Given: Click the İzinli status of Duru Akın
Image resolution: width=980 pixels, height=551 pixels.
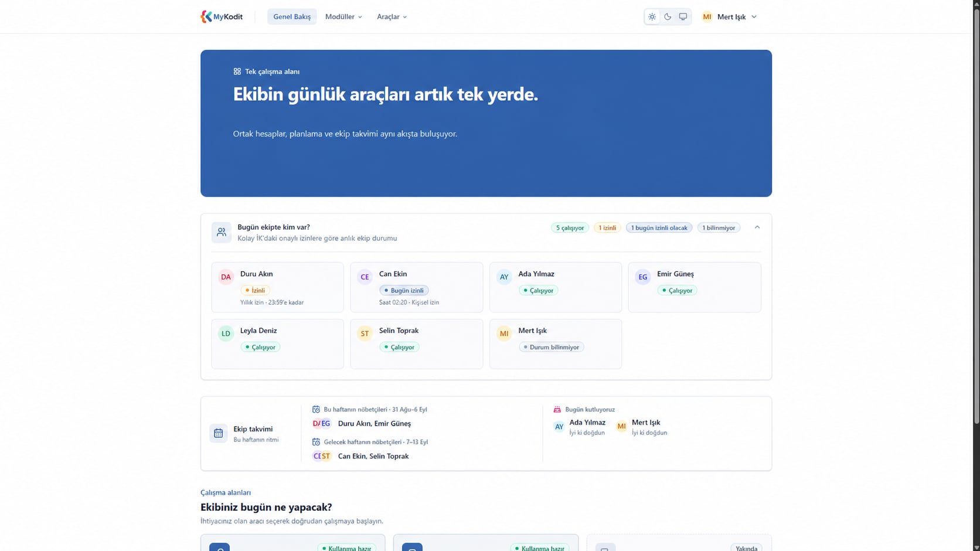Looking at the screenshot, I should (255, 290).
